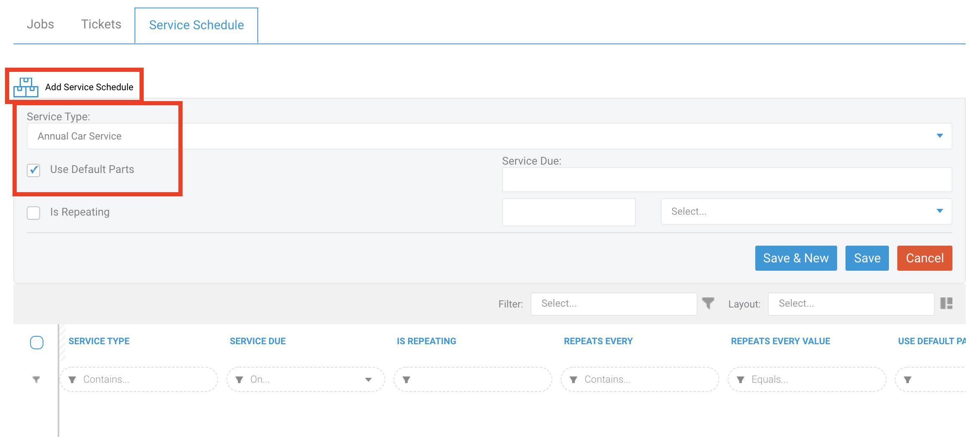Click filter funnel in Service Type column

point(72,379)
